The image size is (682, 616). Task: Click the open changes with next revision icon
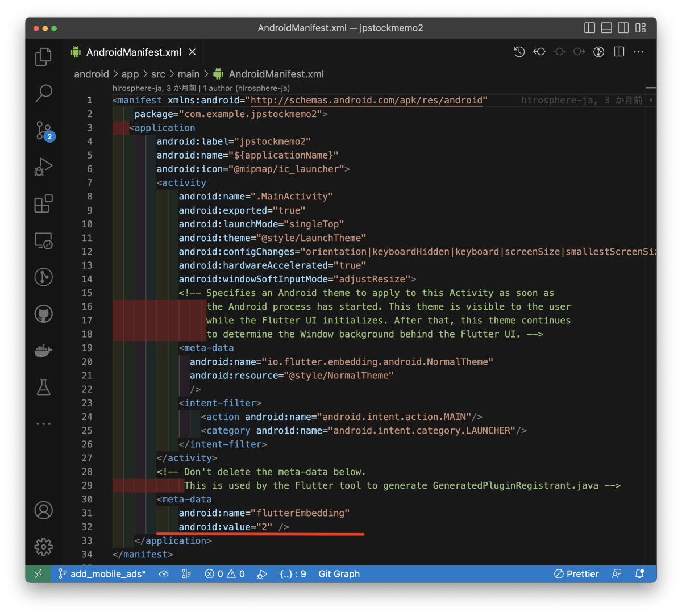(x=579, y=52)
